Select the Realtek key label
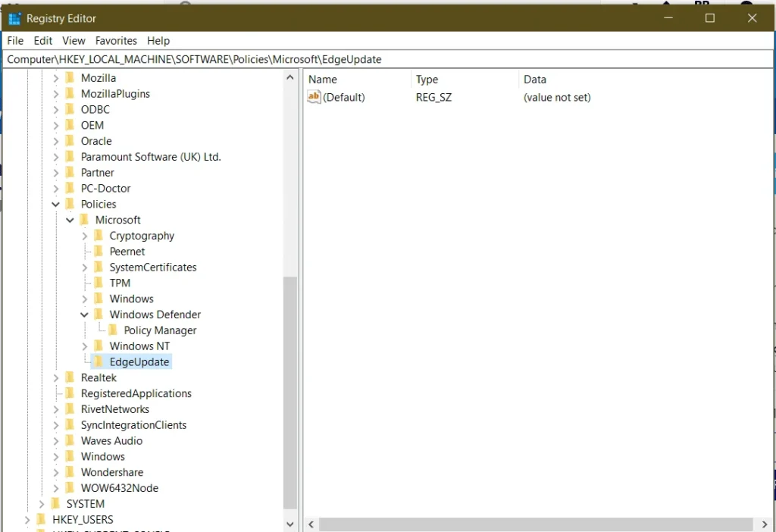 (99, 378)
